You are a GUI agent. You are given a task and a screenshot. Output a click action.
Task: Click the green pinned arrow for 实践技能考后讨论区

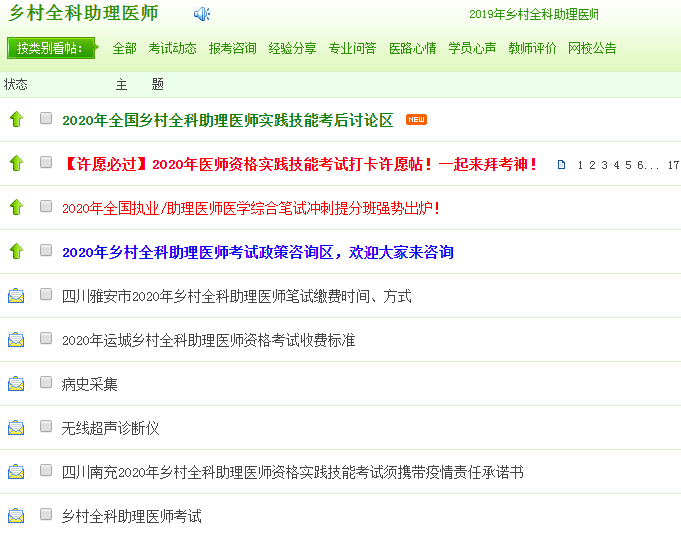point(16,119)
